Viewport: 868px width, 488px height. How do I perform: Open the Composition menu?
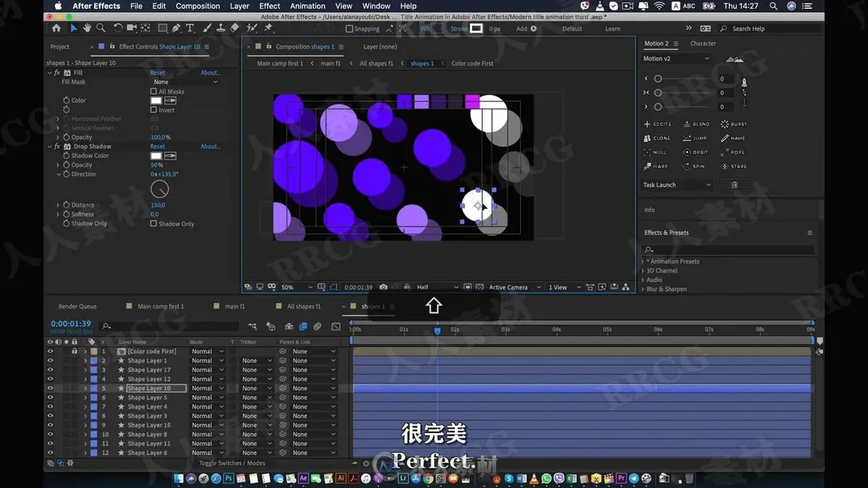197,6
